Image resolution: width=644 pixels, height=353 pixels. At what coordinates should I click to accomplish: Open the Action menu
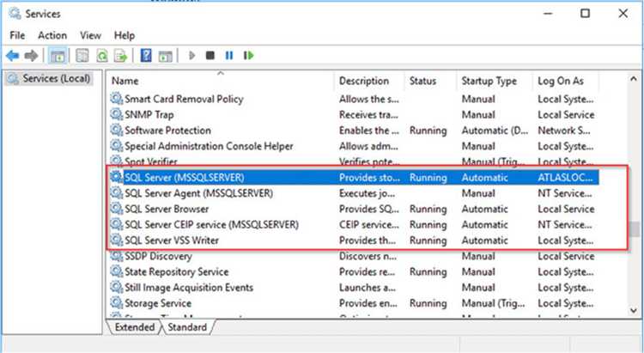click(52, 35)
